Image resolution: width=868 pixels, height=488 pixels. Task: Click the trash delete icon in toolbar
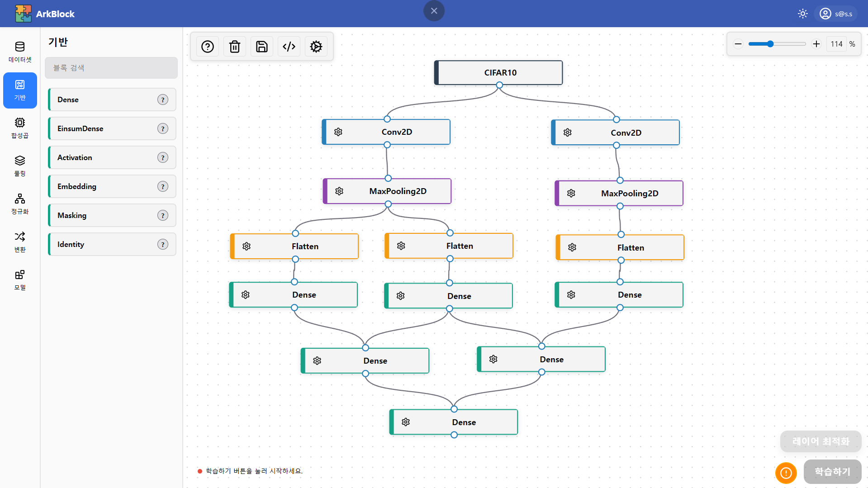click(x=235, y=47)
